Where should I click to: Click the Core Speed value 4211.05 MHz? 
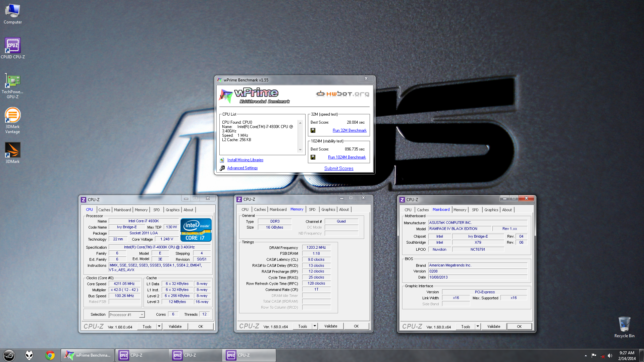124,284
